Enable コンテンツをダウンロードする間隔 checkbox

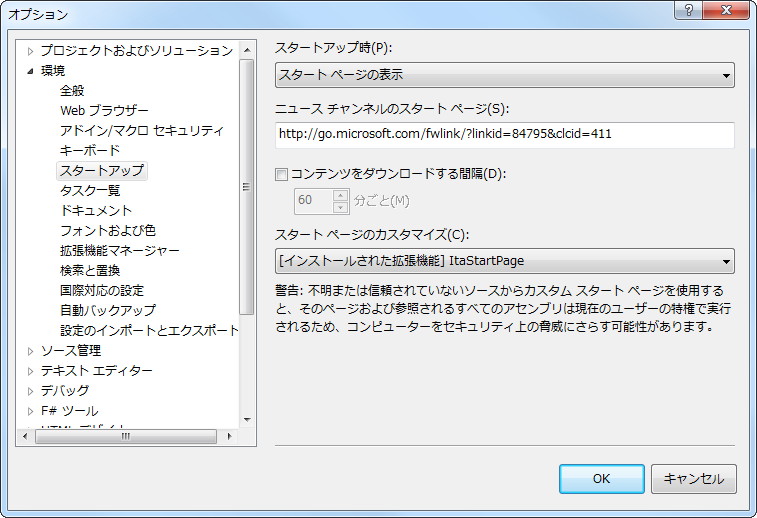(x=281, y=174)
